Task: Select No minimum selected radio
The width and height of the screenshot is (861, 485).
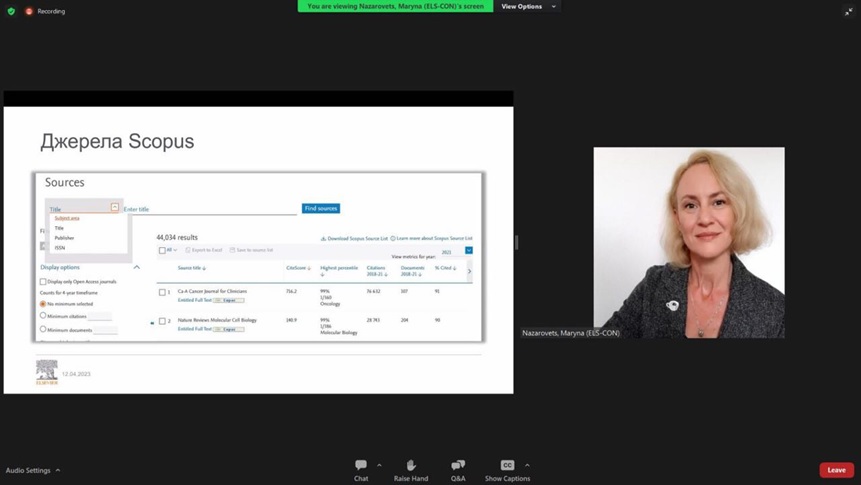Action: click(x=43, y=304)
